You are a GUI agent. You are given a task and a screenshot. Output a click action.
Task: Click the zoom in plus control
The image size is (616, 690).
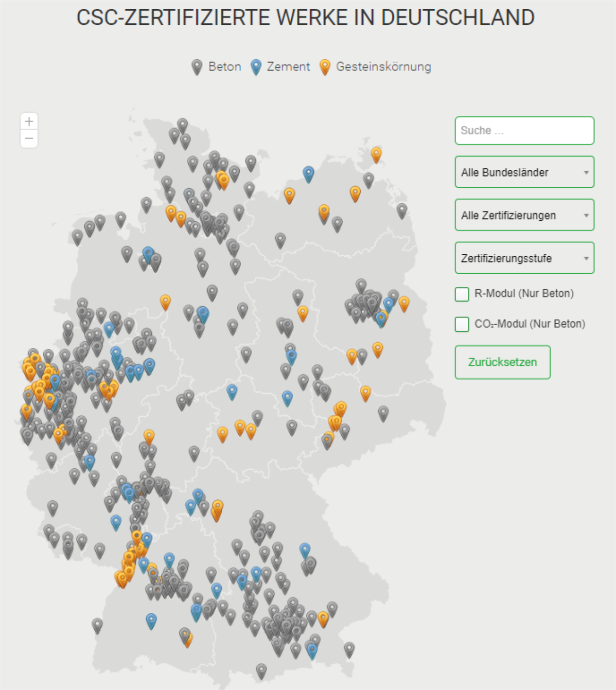click(x=29, y=122)
